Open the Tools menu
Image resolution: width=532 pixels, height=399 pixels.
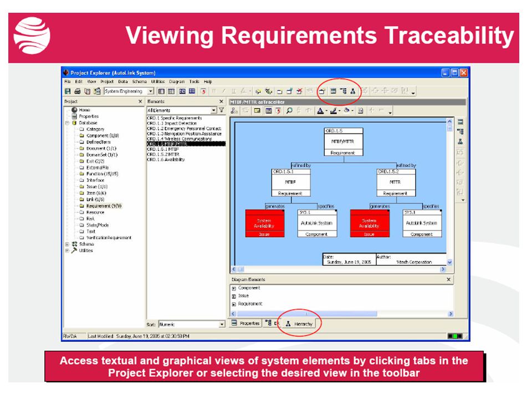(195, 82)
